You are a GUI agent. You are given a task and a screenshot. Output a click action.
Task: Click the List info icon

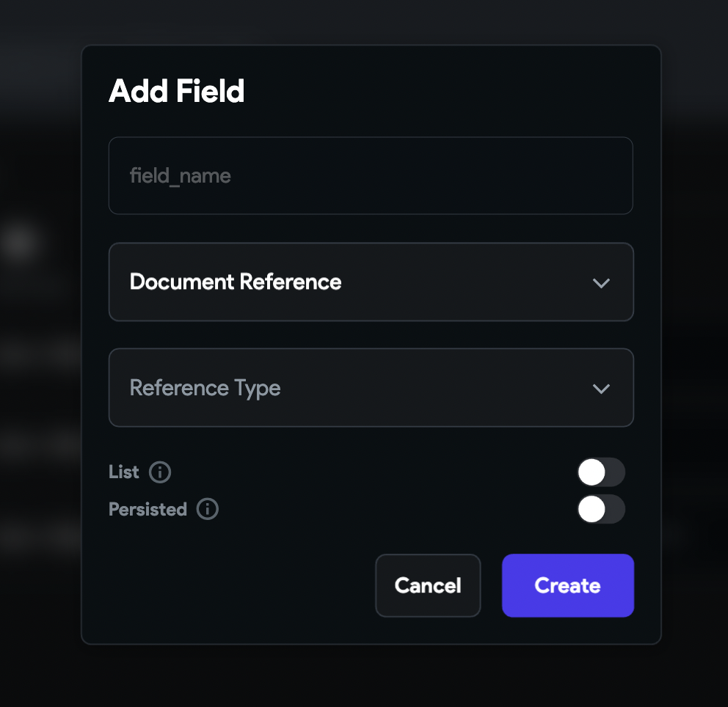(160, 472)
